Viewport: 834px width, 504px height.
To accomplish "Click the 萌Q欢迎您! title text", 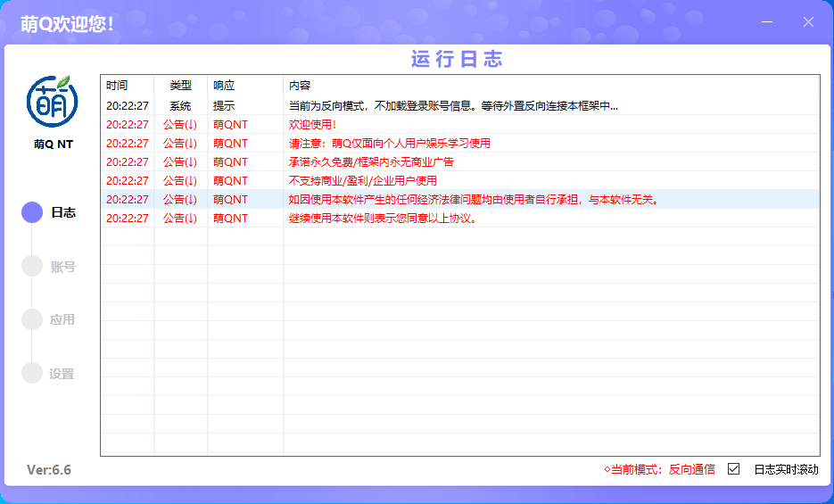I will pos(67,24).
